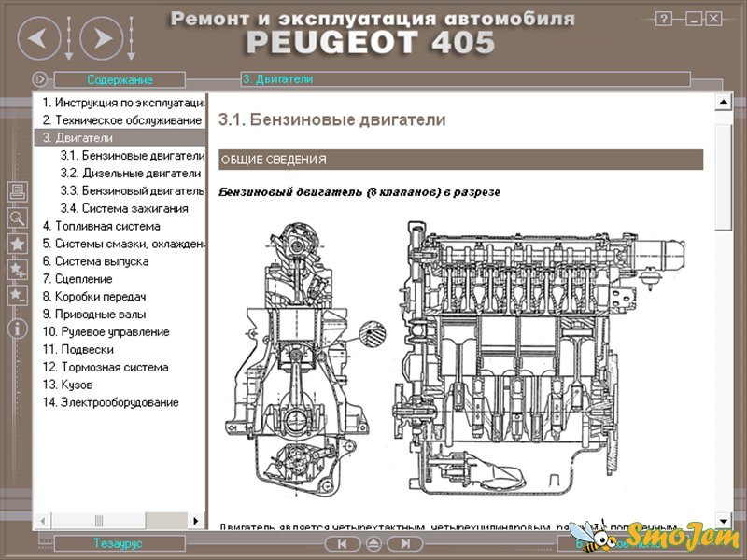Select 1. Инструкция по эксплуатации

pyautogui.click(x=123, y=103)
